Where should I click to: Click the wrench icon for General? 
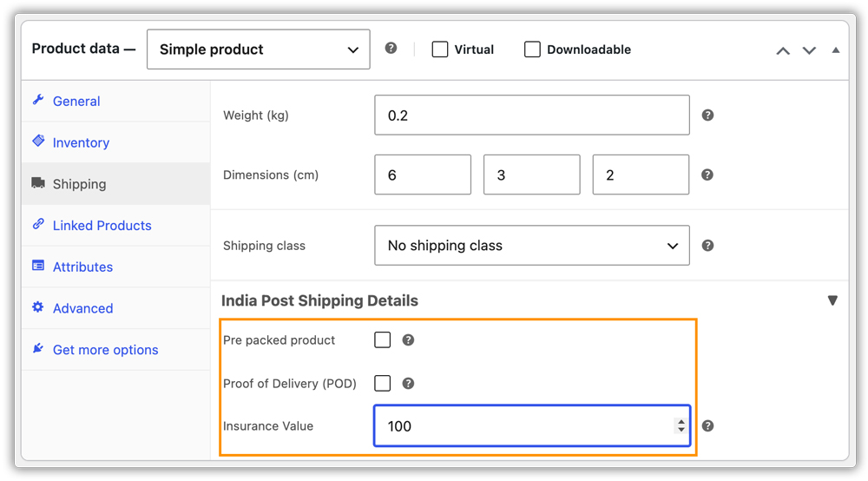37,100
